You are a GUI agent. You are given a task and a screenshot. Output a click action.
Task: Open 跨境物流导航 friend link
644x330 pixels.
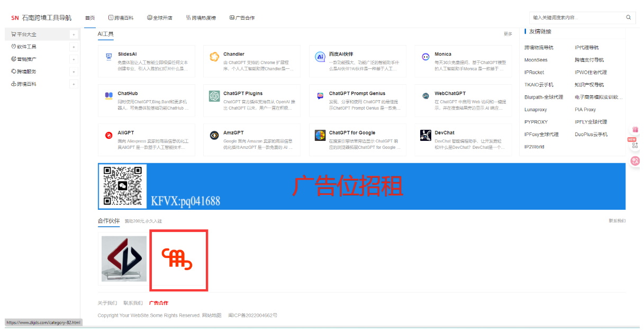pyautogui.click(x=539, y=48)
